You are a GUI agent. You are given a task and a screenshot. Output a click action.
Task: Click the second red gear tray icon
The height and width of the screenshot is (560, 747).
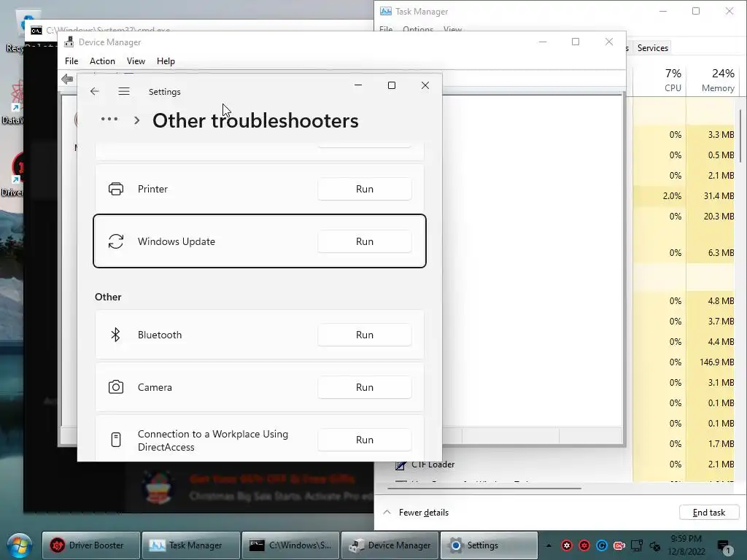pos(584,545)
